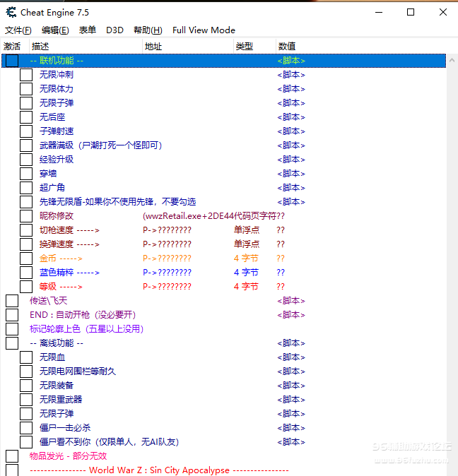Activate the 无后座 script checkbox
The image size is (458, 476).
coord(26,117)
